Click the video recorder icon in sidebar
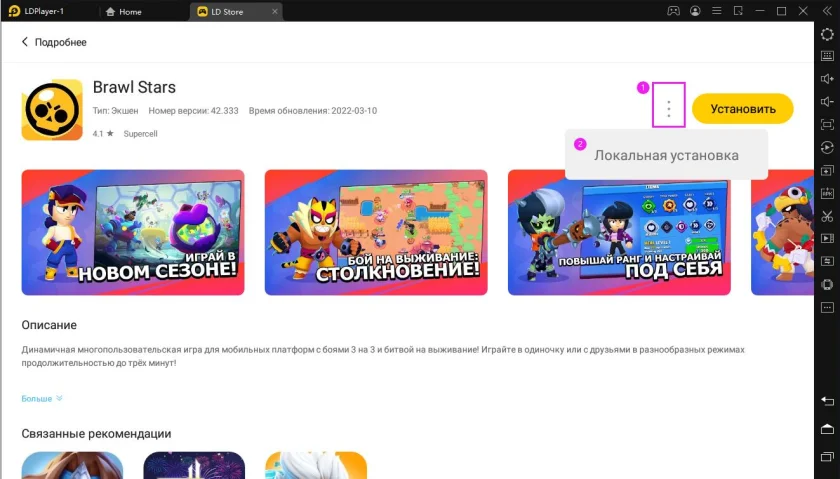Screen dimensions: 840x479 coord(827,238)
